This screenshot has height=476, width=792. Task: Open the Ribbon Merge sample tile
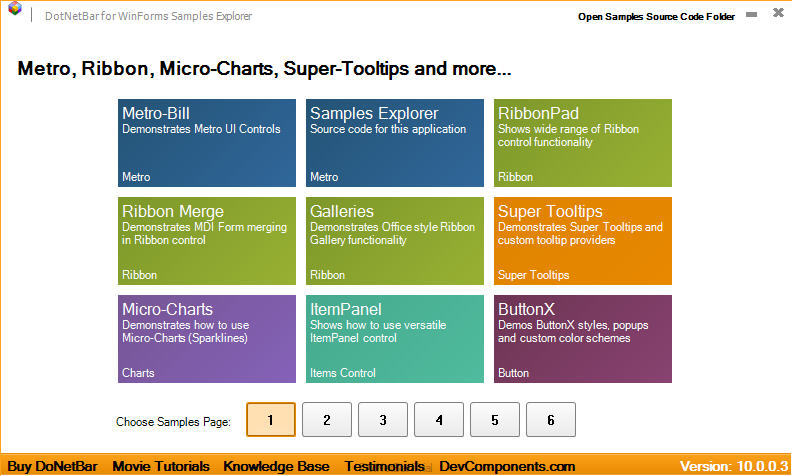pyautogui.click(x=207, y=241)
